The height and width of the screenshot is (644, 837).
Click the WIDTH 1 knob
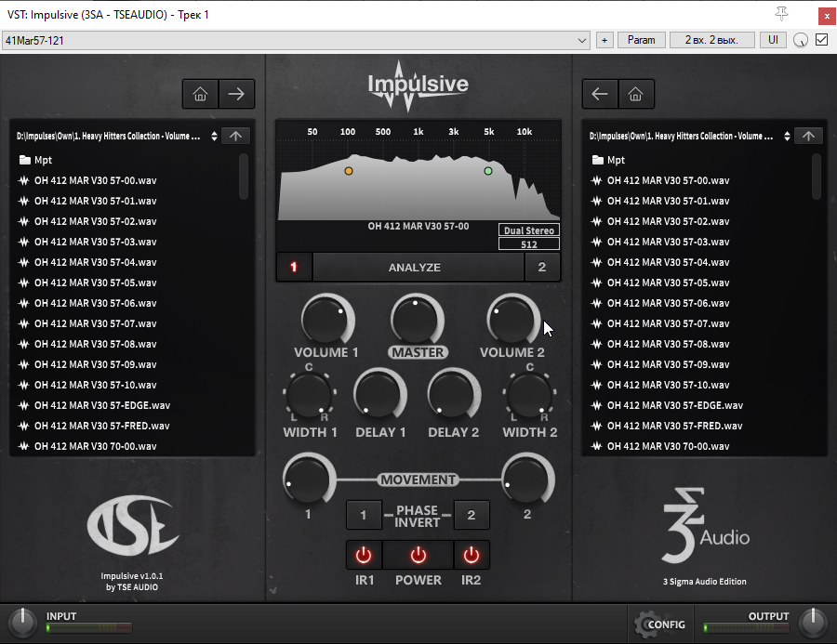pyautogui.click(x=310, y=395)
